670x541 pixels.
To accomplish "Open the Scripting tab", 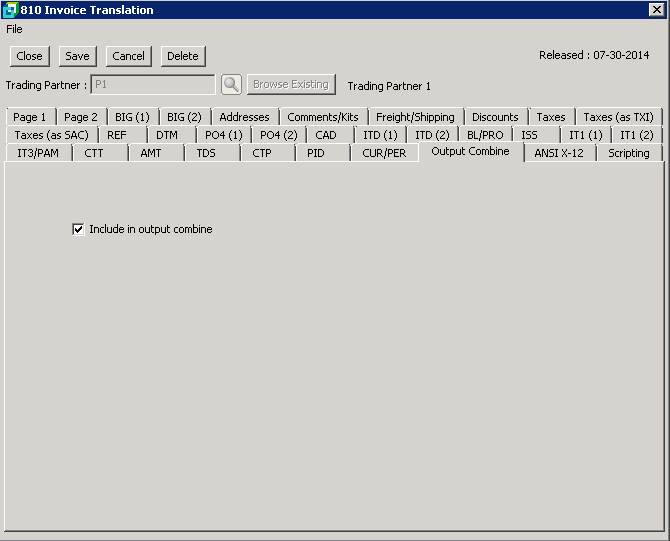I will 628,153.
